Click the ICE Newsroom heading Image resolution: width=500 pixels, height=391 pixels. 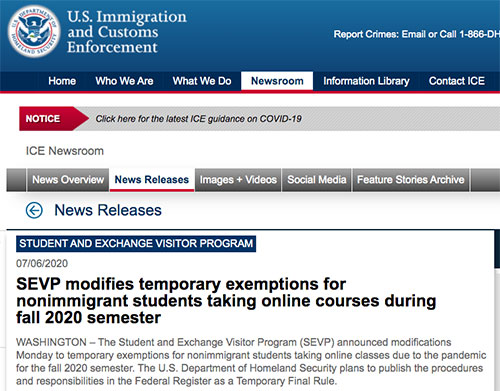[x=65, y=151]
